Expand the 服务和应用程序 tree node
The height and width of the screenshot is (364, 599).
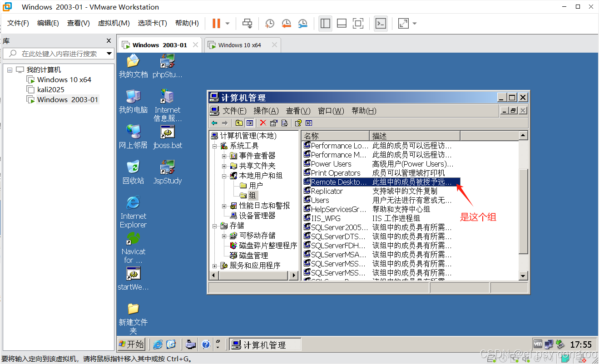click(214, 266)
